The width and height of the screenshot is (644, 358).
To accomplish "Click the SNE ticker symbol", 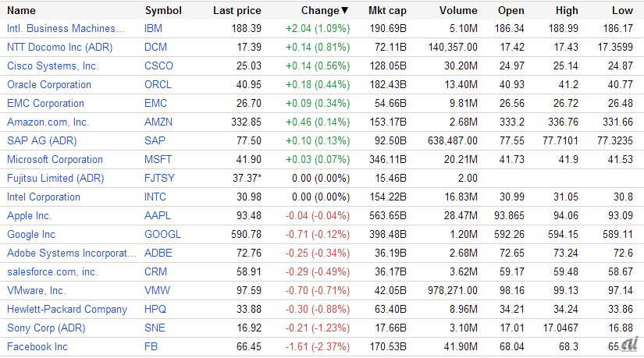I will point(154,328).
